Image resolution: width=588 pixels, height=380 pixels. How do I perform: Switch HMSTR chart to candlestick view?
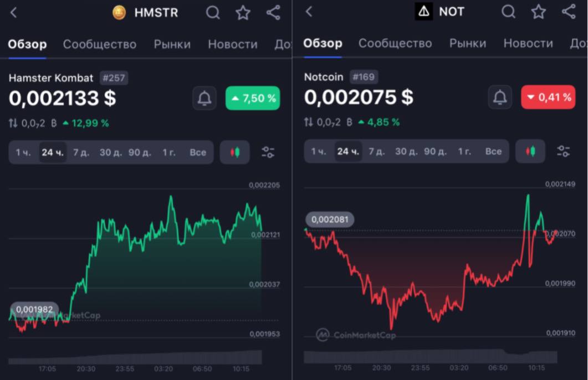tap(235, 152)
